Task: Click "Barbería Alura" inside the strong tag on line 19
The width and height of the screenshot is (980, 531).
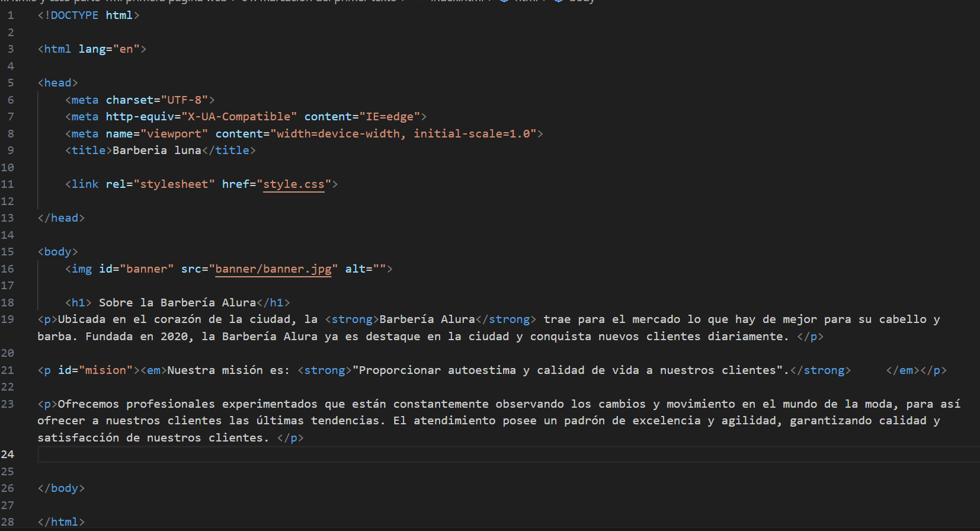Action: click(427, 319)
